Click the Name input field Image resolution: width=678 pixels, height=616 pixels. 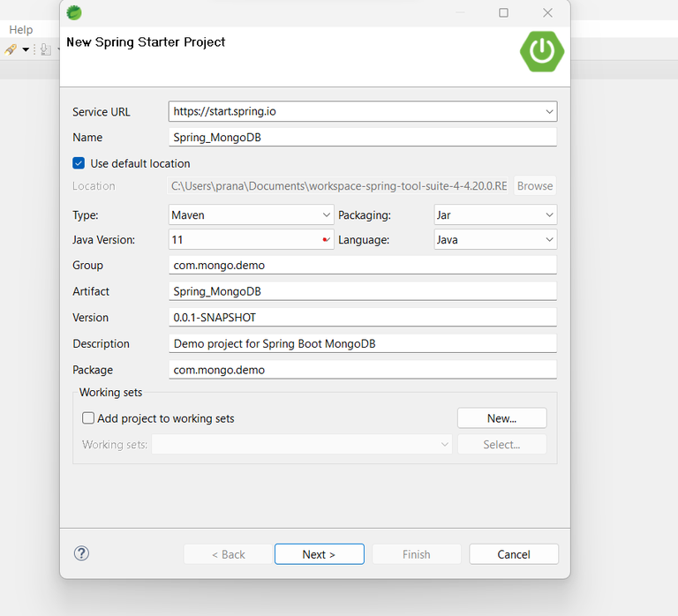(x=362, y=138)
